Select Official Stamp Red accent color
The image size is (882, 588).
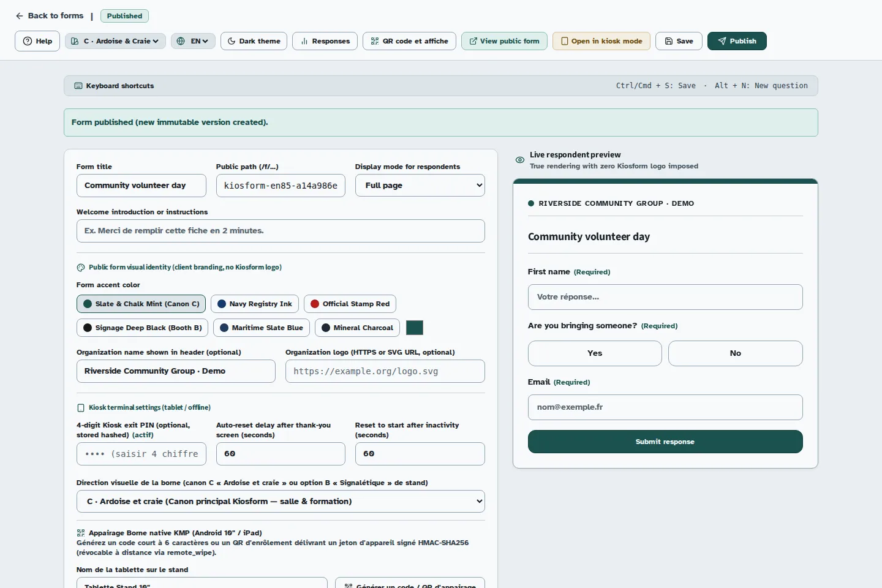(350, 304)
